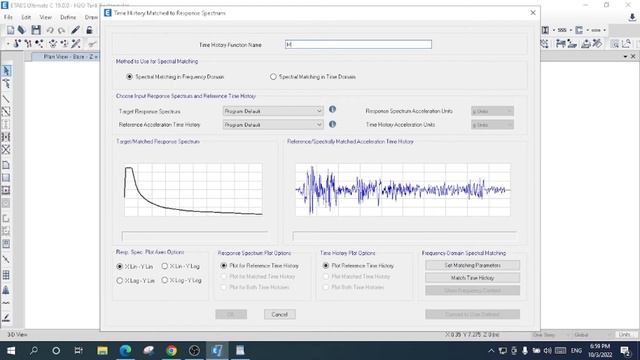Screen dimensions: 640x360
Task: Open the Response Spectrum Acceleration Units dropdown
Action: (x=492, y=111)
